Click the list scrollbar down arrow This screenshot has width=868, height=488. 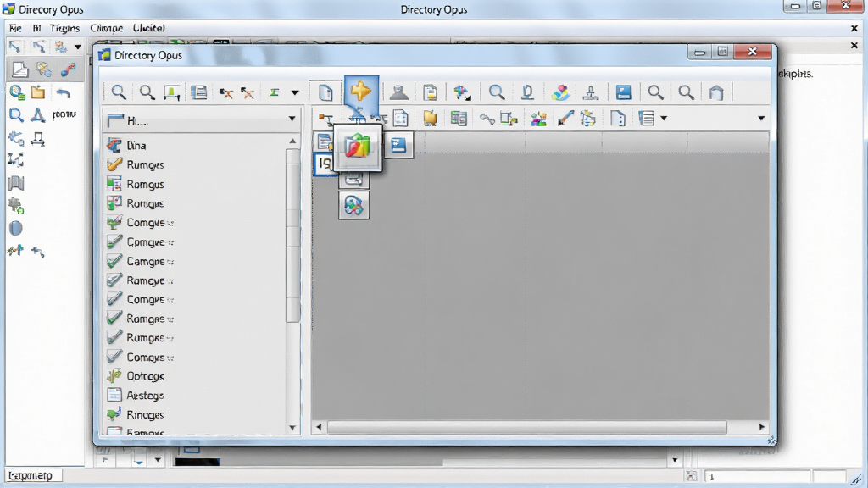tap(292, 428)
